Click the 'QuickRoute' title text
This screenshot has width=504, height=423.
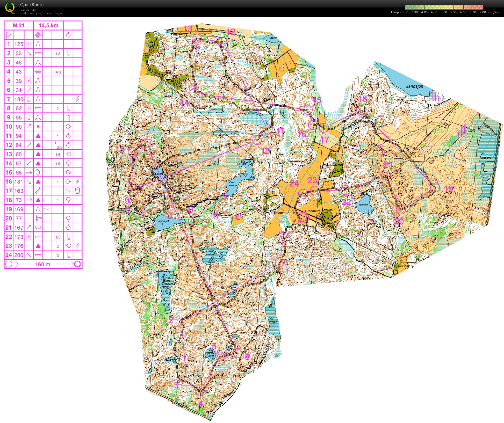[x=32, y=5]
